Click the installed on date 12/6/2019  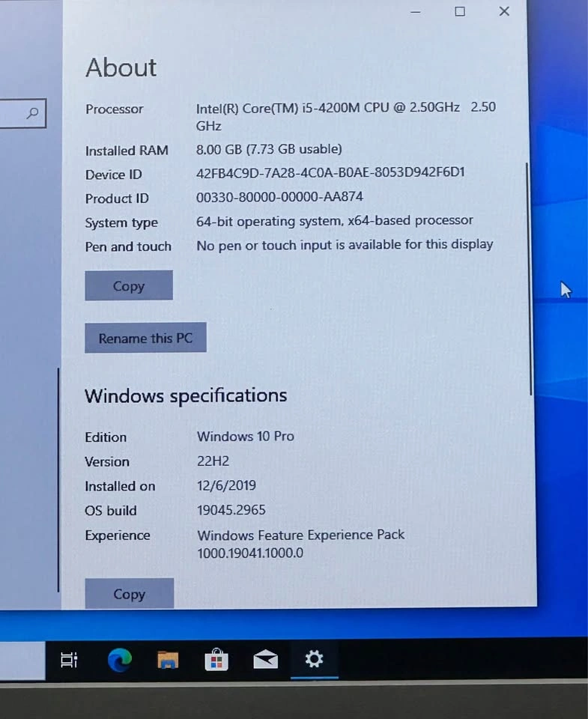(226, 485)
